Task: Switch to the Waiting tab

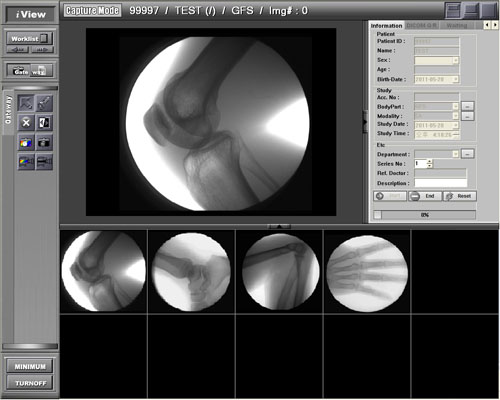Action: coord(457,25)
